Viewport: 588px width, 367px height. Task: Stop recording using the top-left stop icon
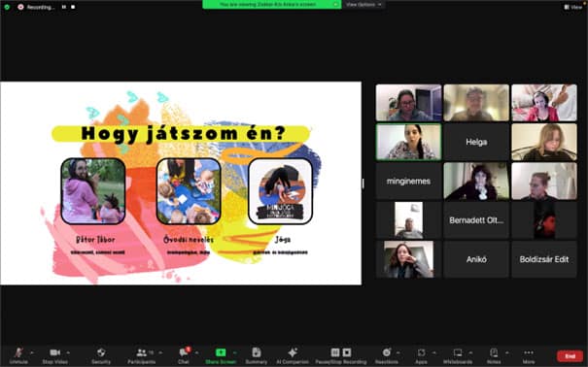(73, 7)
